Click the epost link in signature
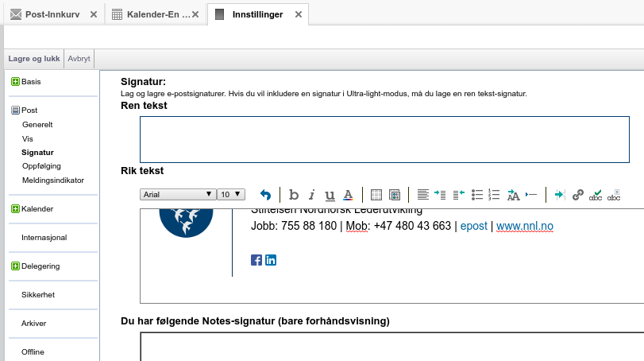Viewport: 644px width, 361px height. (x=473, y=226)
